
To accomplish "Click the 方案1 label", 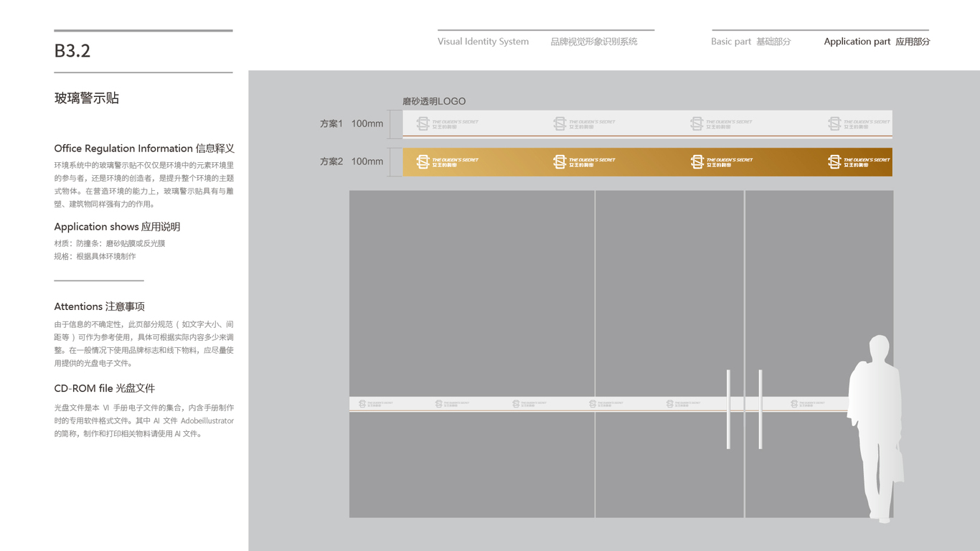I will [331, 124].
